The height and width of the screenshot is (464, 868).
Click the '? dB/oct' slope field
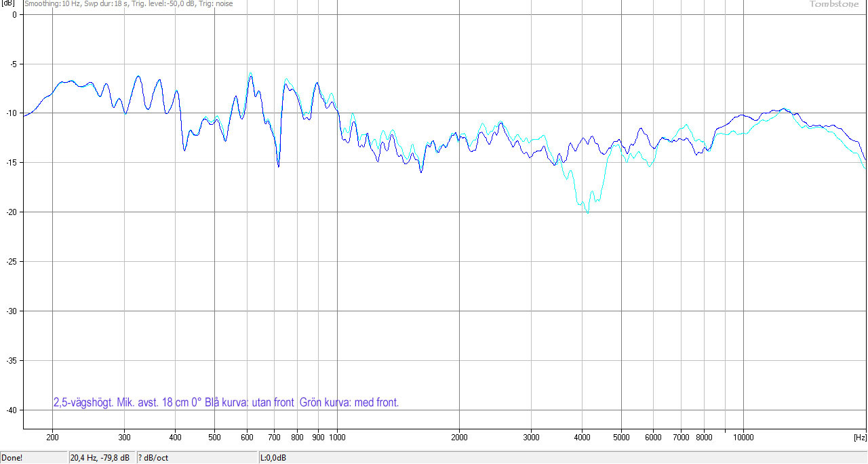[x=155, y=458]
